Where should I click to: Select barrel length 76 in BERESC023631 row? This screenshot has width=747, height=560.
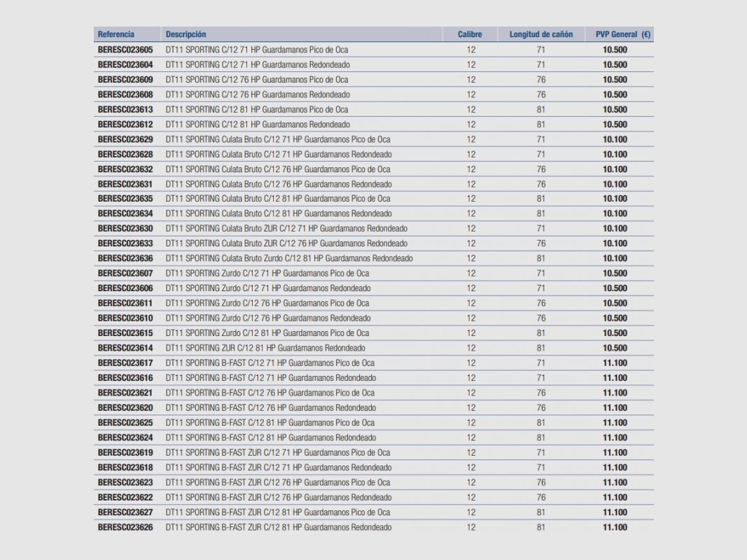click(x=541, y=184)
